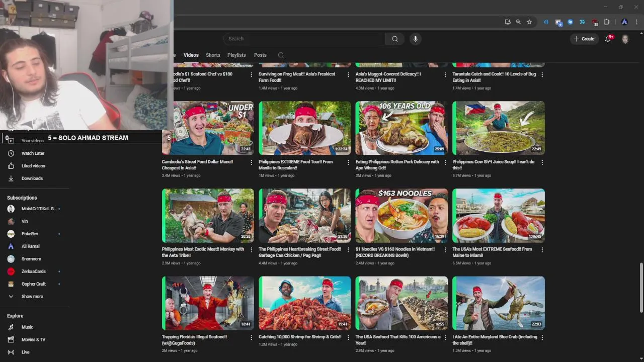The image size is (644, 362).
Task: Open options menu for Cambodia's Dollar Menu video
Action: tap(252, 162)
